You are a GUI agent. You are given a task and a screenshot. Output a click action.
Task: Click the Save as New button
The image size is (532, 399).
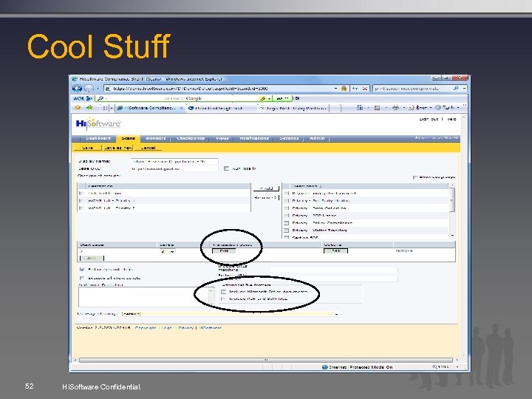click(117, 148)
